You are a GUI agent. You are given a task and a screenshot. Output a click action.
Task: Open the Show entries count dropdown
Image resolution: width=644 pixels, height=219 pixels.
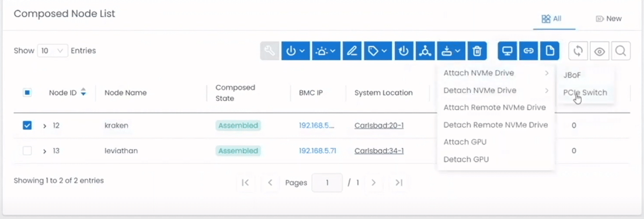pos(52,51)
